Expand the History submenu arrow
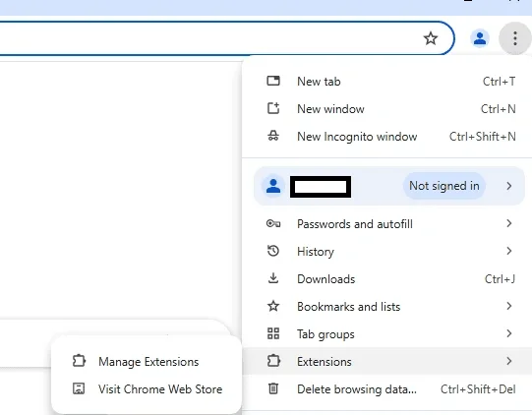 [509, 251]
